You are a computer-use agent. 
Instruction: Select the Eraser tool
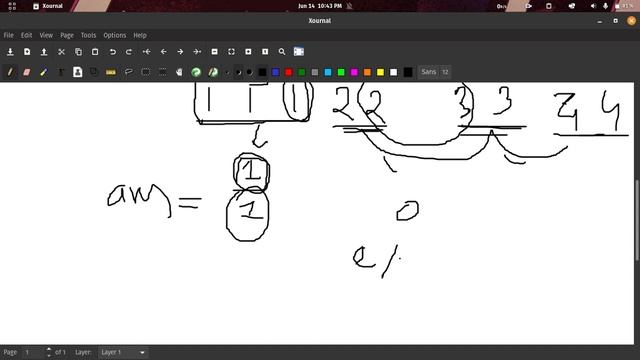tap(27, 72)
